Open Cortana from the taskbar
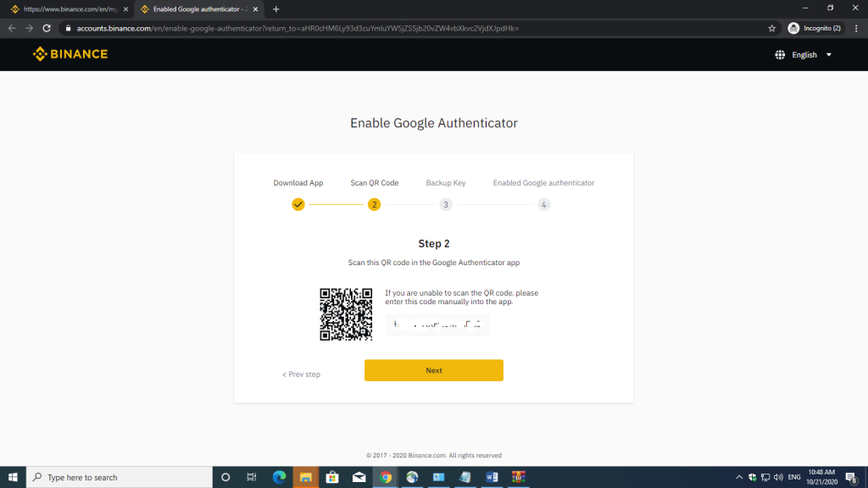868x488 pixels. [x=225, y=477]
